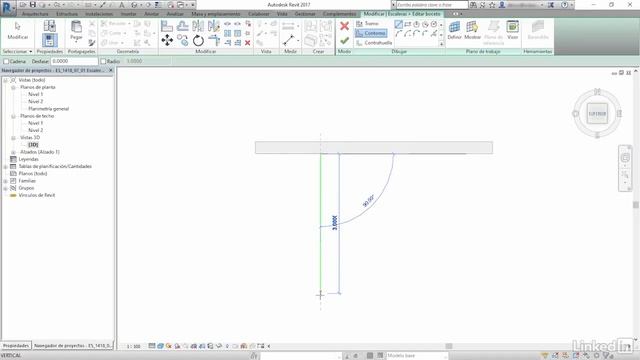Collapse Vistas 3D node

coord(13,138)
